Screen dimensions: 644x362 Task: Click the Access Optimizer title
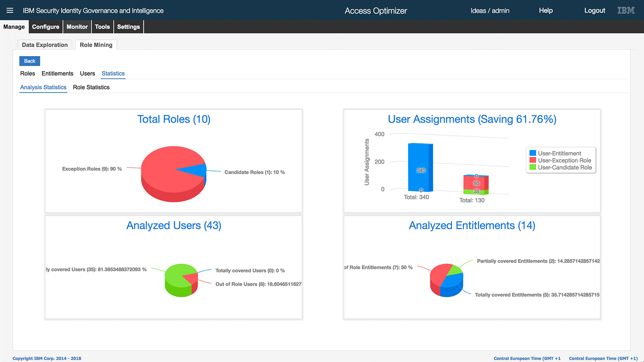376,11
